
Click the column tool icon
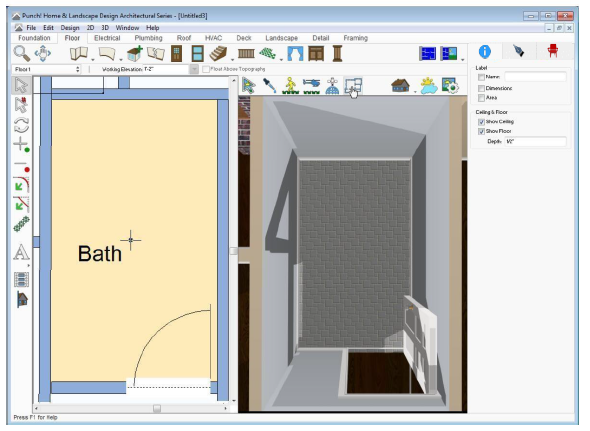click(338, 53)
